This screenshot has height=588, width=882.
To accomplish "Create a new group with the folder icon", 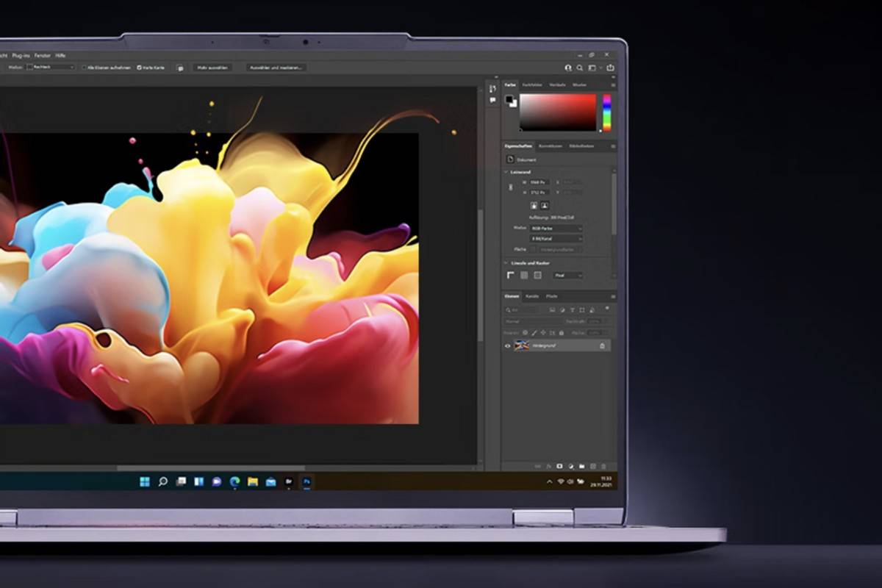I will pos(581,466).
